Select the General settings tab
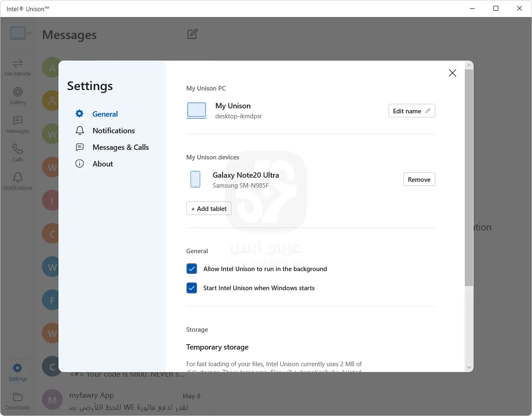Screen dimensions: 532x416 pos(105,114)
